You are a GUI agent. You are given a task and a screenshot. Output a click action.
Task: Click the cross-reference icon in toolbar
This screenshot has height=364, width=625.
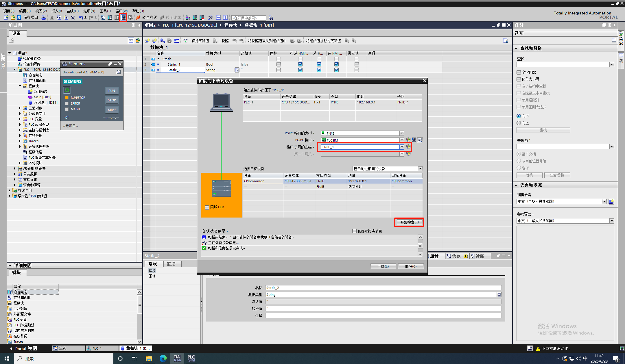coord(210,18)
